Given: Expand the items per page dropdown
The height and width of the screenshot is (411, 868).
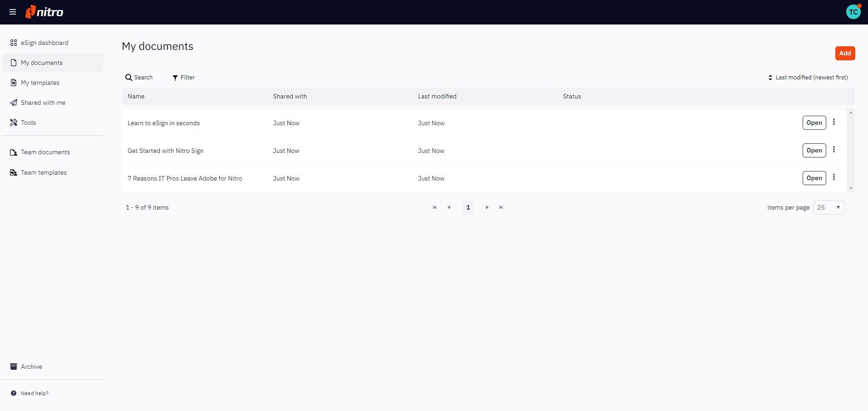Looking at the screenshot, I should [x=829, y=207].
